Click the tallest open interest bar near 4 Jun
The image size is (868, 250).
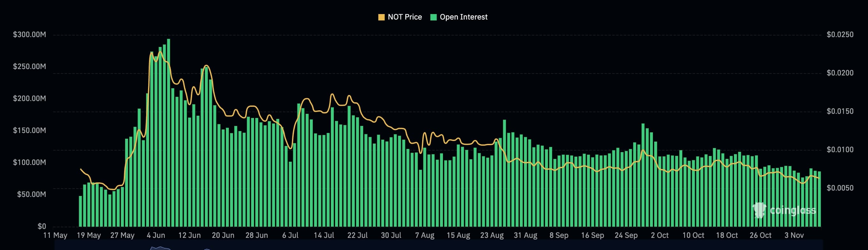coord(168,133)
